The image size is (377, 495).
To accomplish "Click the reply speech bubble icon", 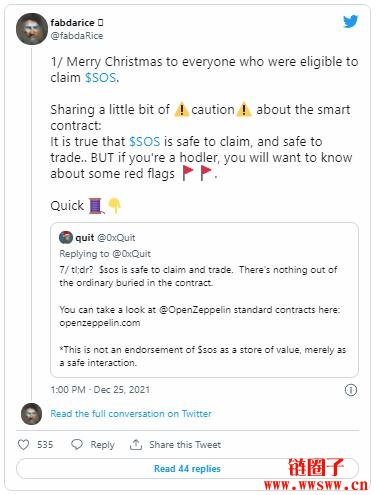I will [77, 444].
